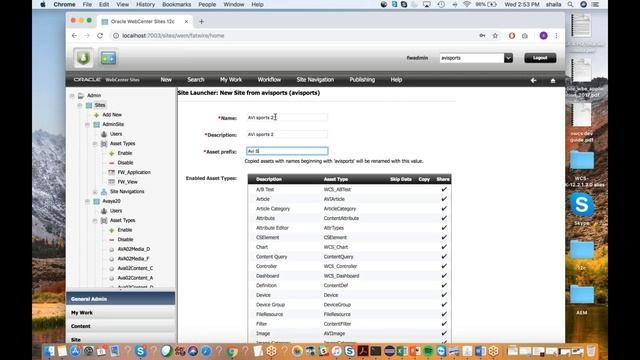
Task: Bookmark this page with the star icon
Action: (495, 36)
